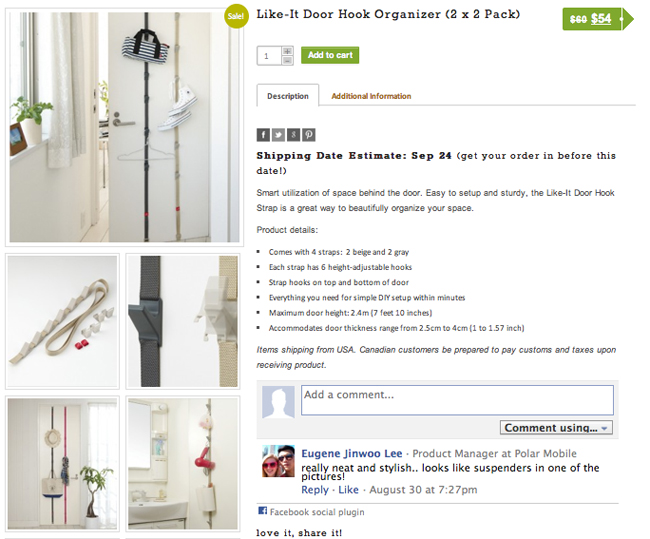Share product via Facebook icon
Viewport: 650px width, 539px height.
tap(263, 135)
